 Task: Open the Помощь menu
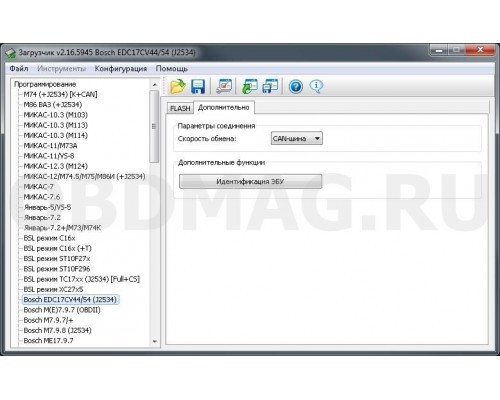pos(172,69)
